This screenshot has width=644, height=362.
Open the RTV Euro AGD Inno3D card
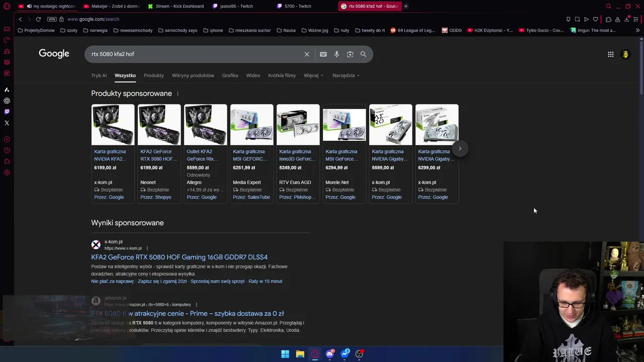(x=298, y=153)
